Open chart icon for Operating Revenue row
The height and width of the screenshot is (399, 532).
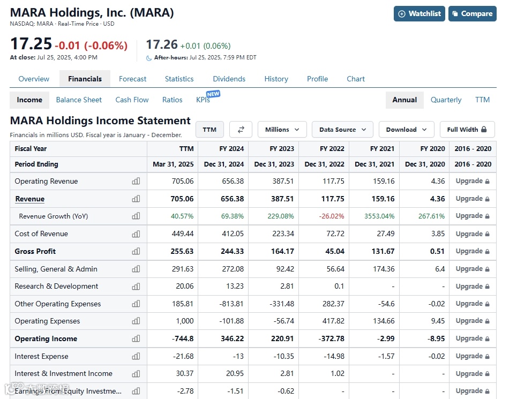pos(136,181)
